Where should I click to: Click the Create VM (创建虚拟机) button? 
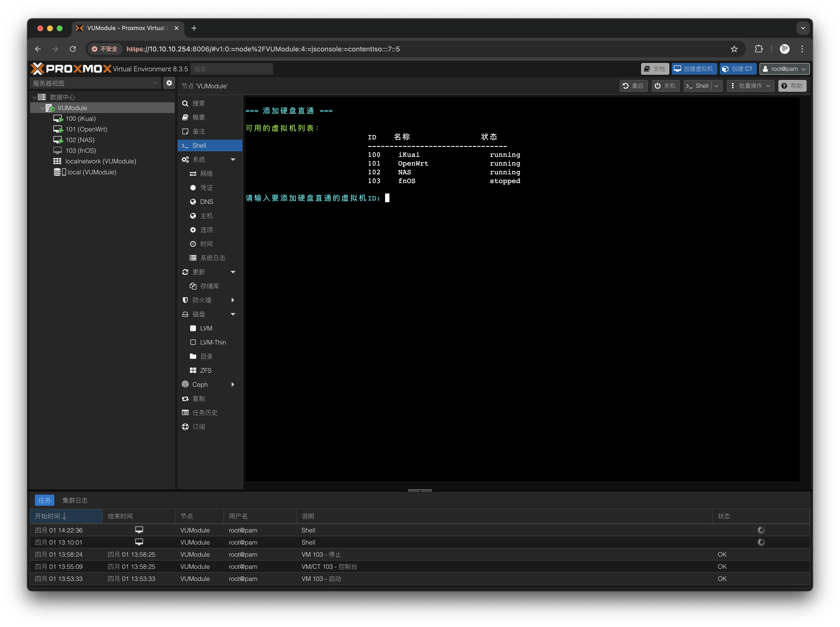(694, 69)
